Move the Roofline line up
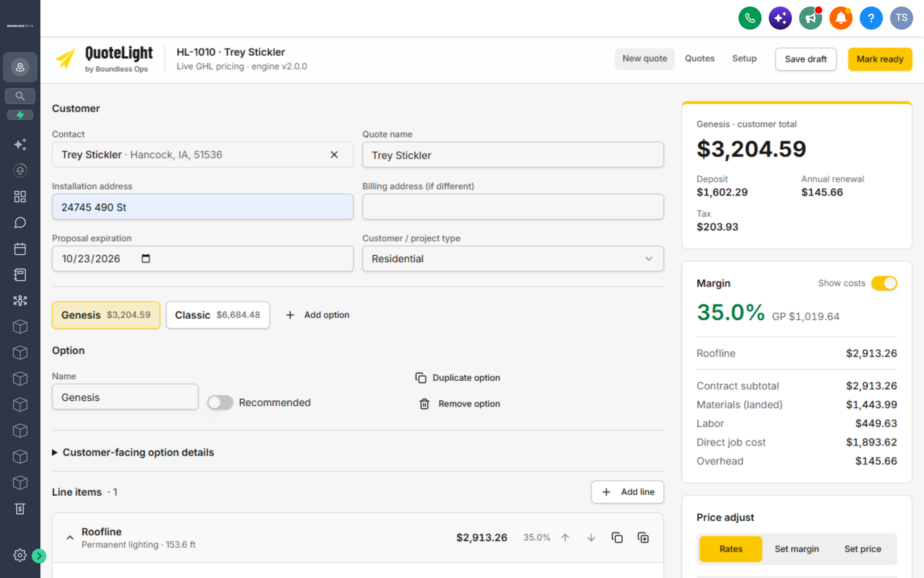924x578 pixels. coord(565,538)
